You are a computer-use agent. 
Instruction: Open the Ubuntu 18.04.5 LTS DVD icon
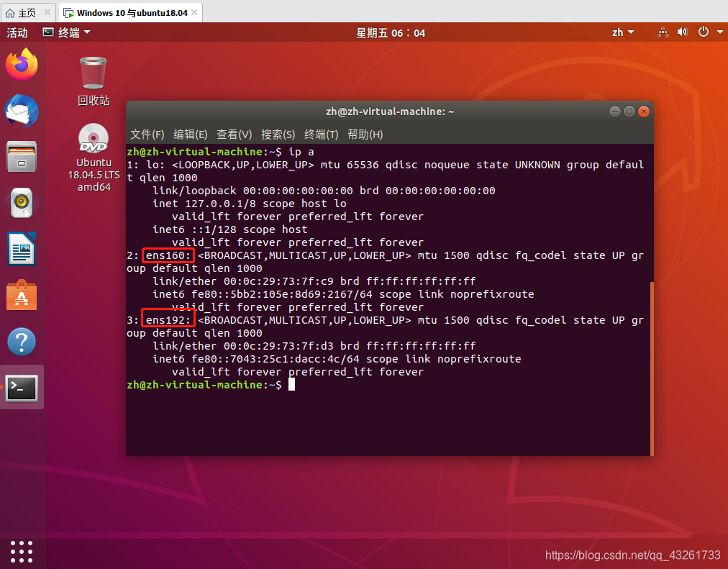(x=94, y=158)
